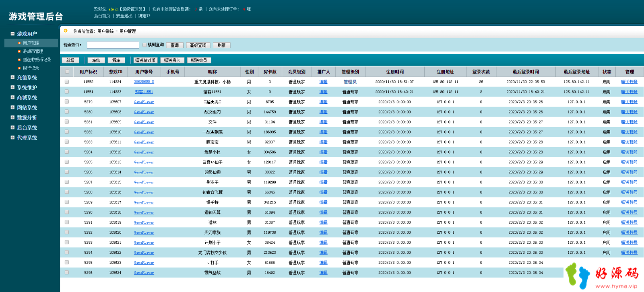Click 安全退出 to log out
This screenshot has height=292, width=644.
click(x=124, y=16)
